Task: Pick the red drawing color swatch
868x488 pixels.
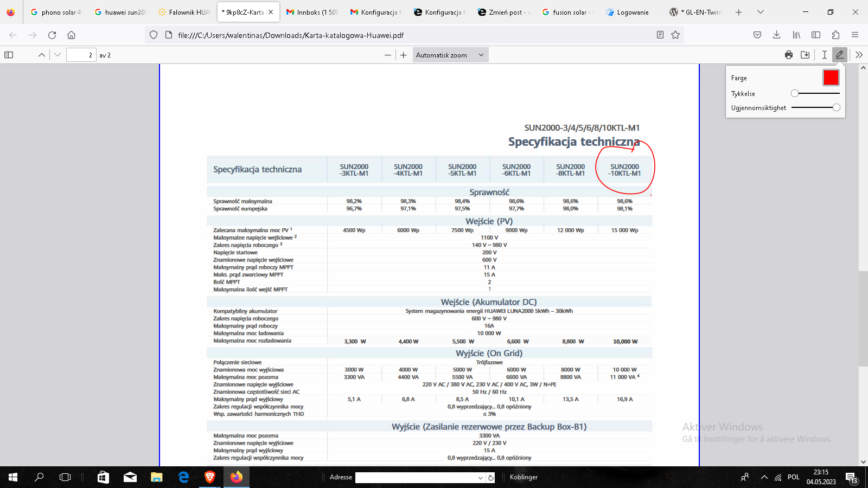Action: (x=831, y=78)
